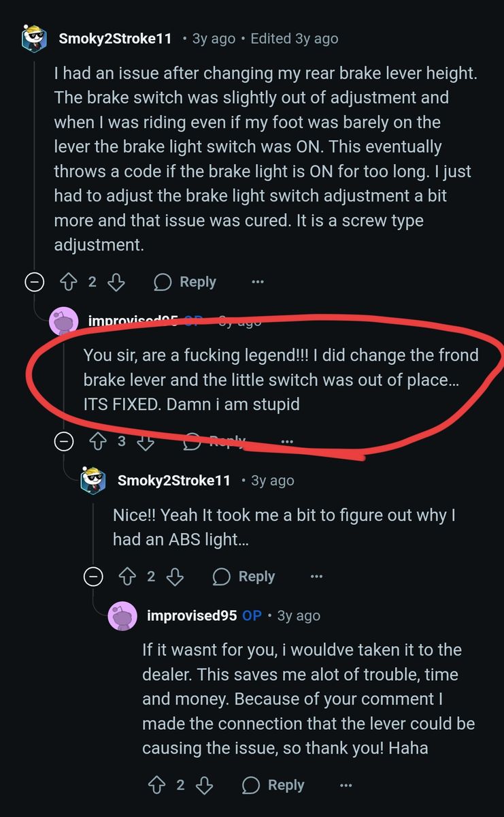Screen dimensions: 504x817
Task: Collapse the 'ABS light' reply thread
Action: pyautogui.click(x=93, y=577)
